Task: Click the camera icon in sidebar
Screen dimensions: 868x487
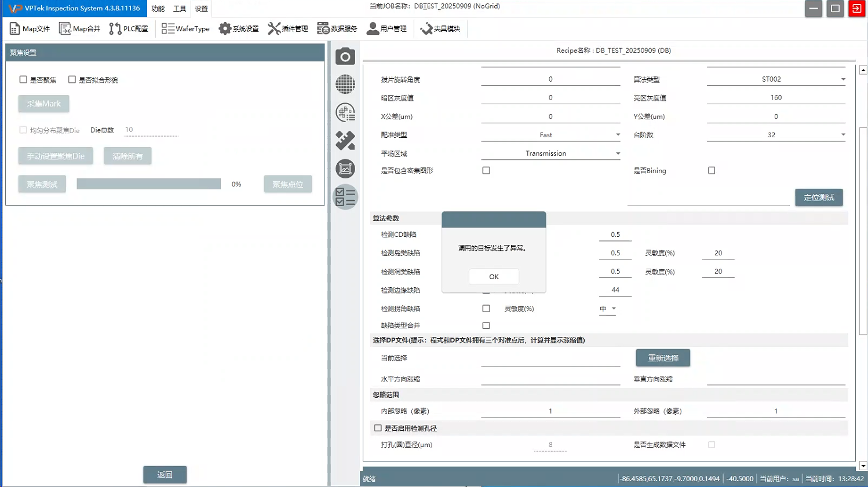Action: 345,57
